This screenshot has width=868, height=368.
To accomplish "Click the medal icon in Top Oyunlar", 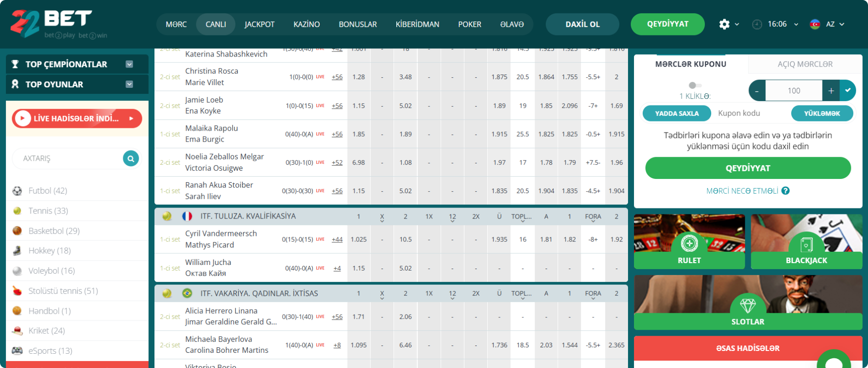I will click(15, 84).
